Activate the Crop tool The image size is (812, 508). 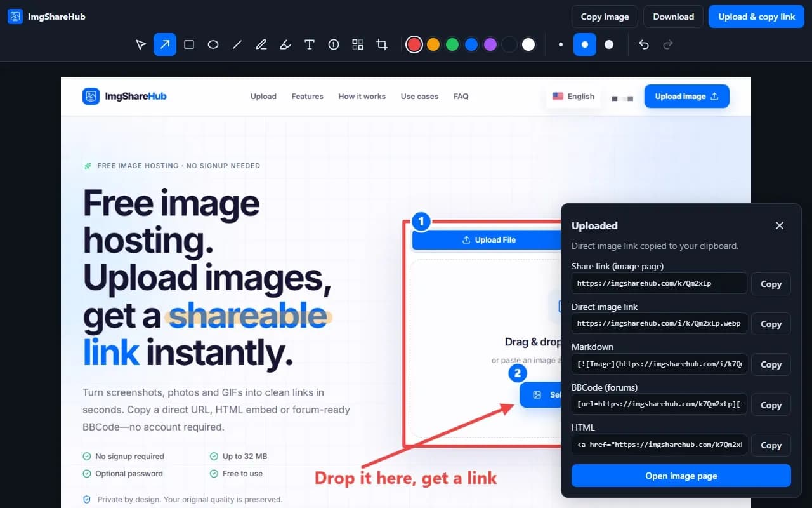point(382,44)
